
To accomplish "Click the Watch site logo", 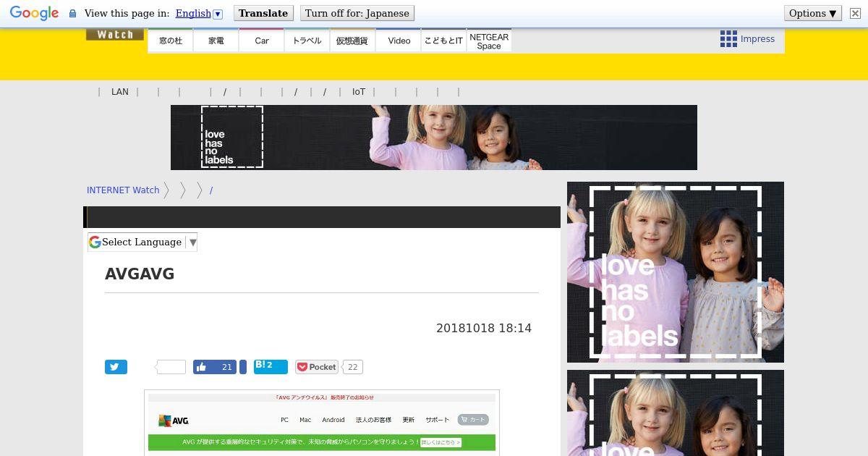I will pyautogui.click(x=115, y=34).
